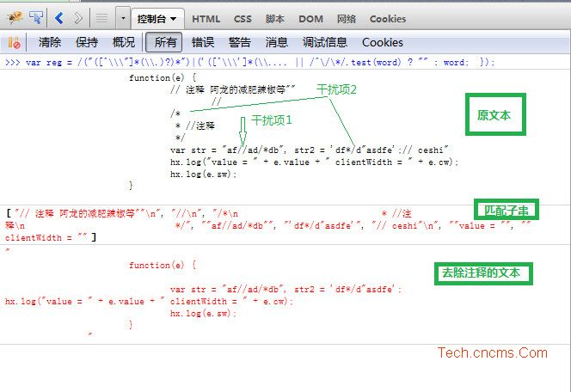Select the 所有 filter
Screen dimensions: 571x392
(x=164, y=42)
